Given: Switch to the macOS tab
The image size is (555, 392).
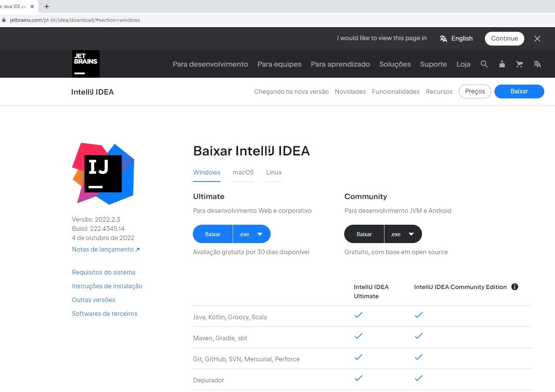Looking at the screenshot, I should tap(243, 173).
